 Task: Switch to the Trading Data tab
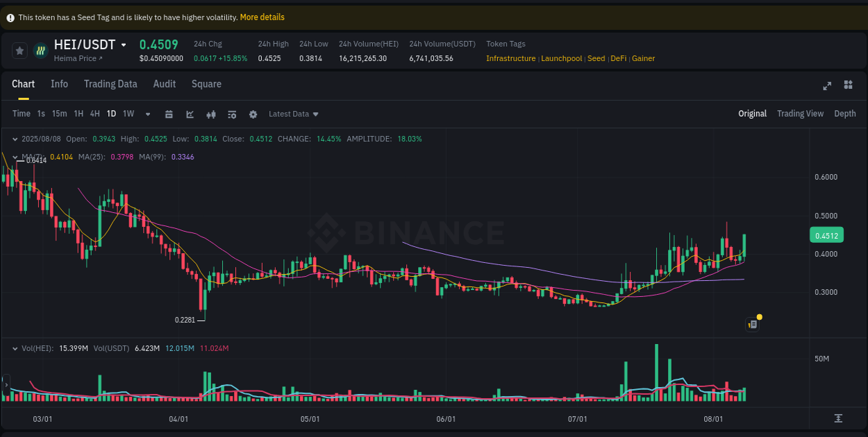(110, 84)
